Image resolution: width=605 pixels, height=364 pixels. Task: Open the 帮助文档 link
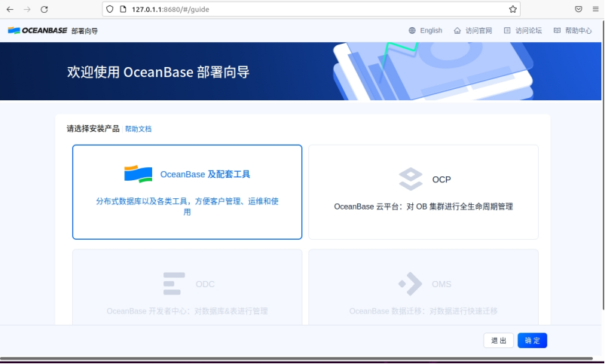138,129
